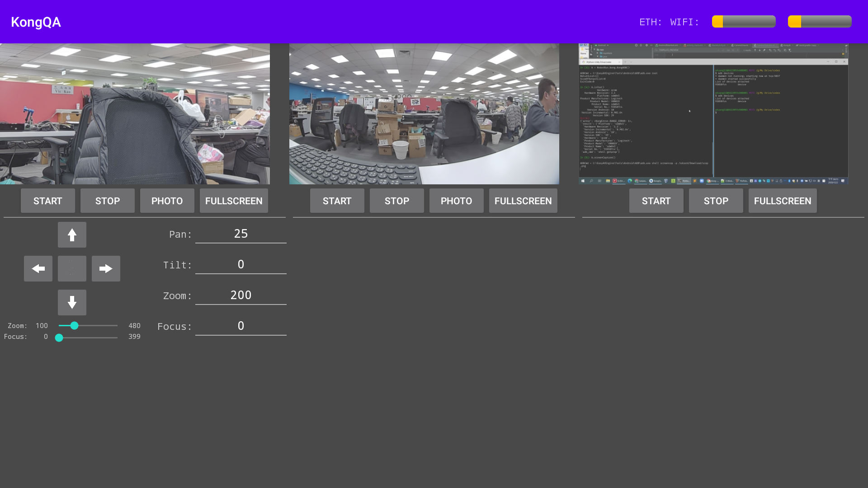Click STOP under the first camera feed
The height and width of the screenshot is (488, 868).
(x=108, y=201)
